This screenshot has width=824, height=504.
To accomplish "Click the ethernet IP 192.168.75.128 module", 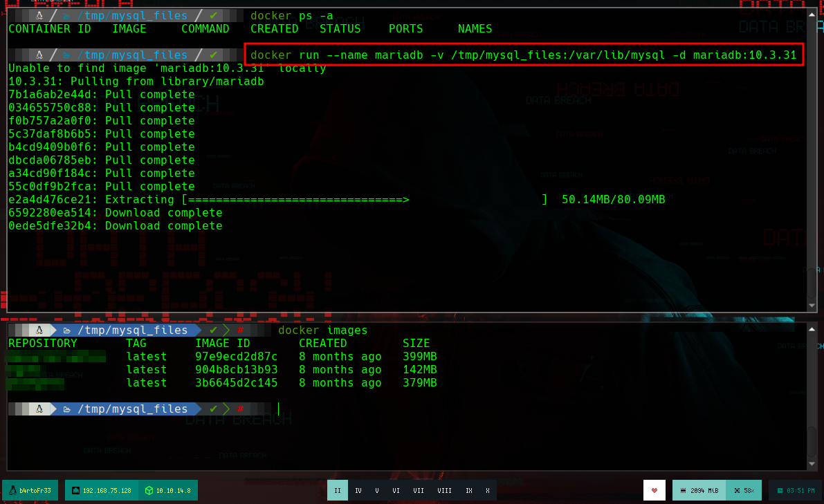I will 102,490.
